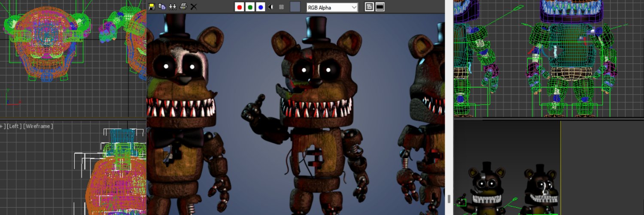This screenshot has width=644, height=215.
Task: Toggle the alpha channel display
Action: (271, 7)
